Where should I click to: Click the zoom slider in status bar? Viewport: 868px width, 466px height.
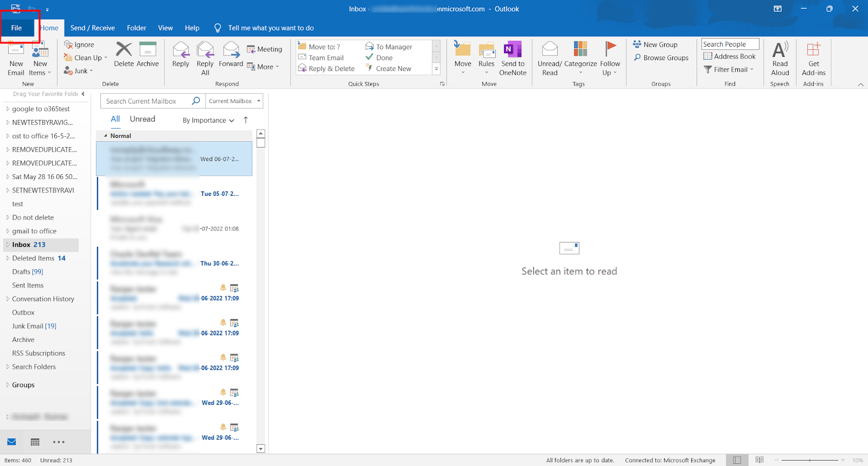pyautogui.click(x=809, y=460)
